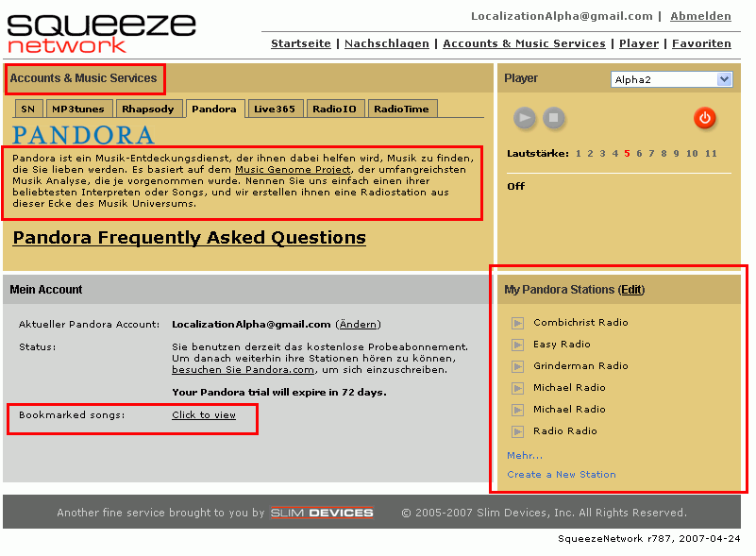Play the Radio Radio station icon

517,431
